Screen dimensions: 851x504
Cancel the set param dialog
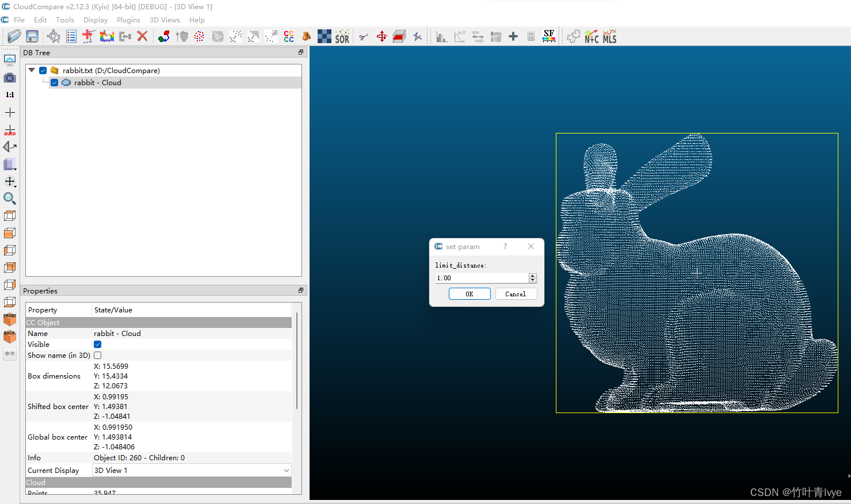516,294
